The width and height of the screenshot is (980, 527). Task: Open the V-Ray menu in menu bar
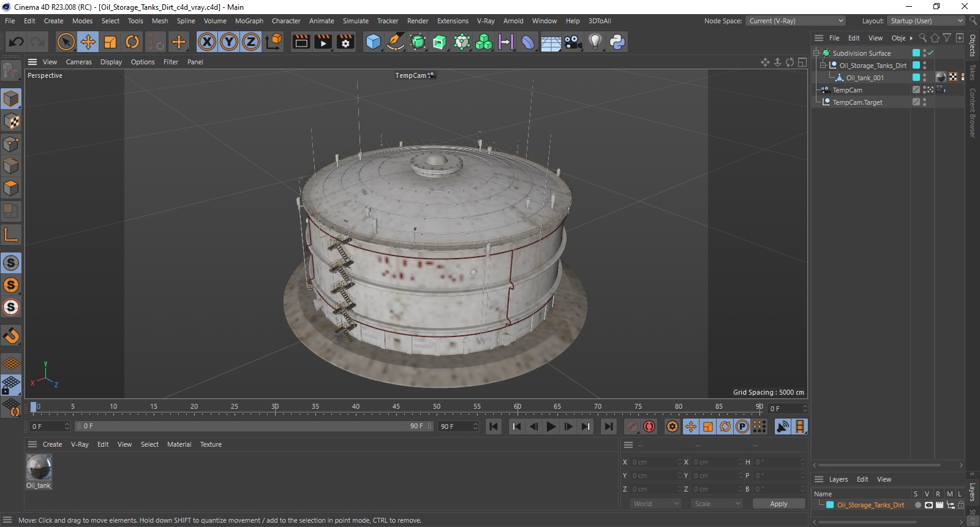(x=486, y=21)
